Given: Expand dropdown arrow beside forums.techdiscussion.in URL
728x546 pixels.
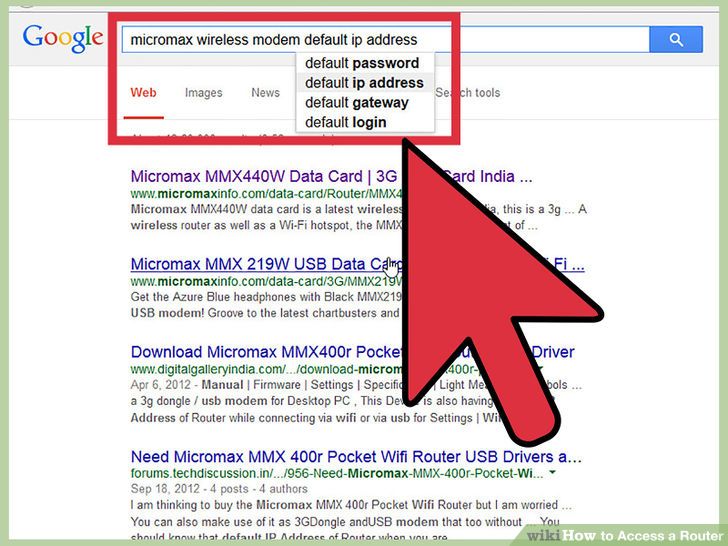Looking at the screenshot, I should (552, 473).
